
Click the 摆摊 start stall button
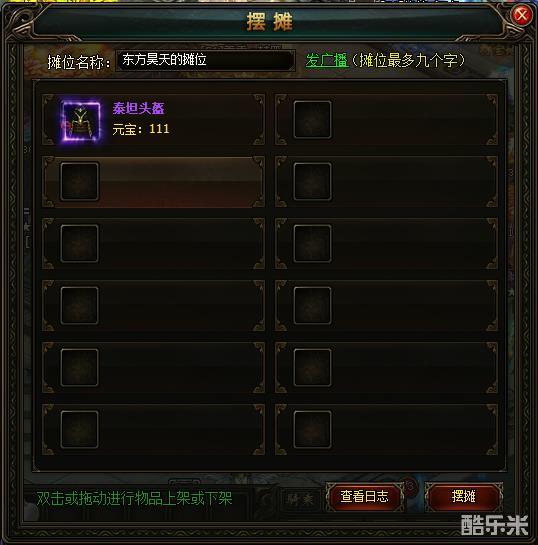coord(464,496)
